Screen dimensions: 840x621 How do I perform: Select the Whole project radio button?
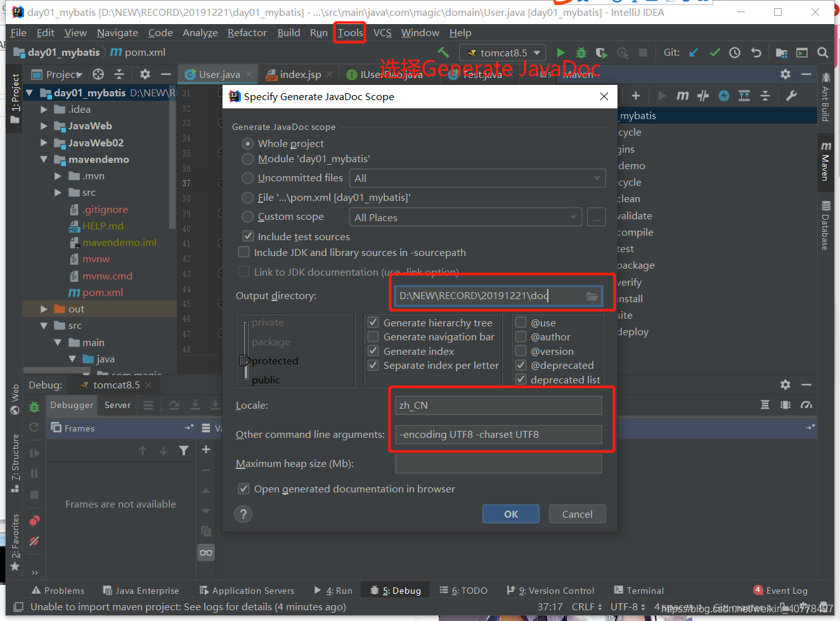point(248,144)
